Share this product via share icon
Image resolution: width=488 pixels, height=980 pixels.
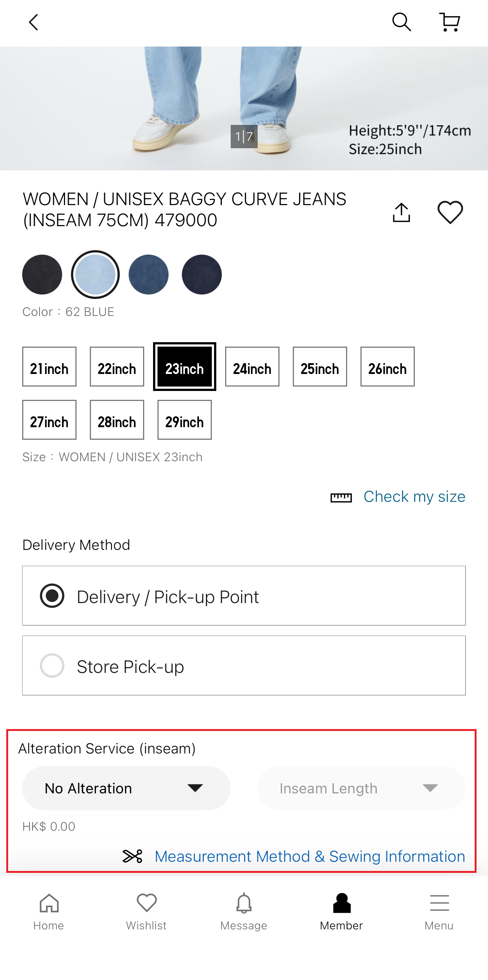tap(401, 212)
